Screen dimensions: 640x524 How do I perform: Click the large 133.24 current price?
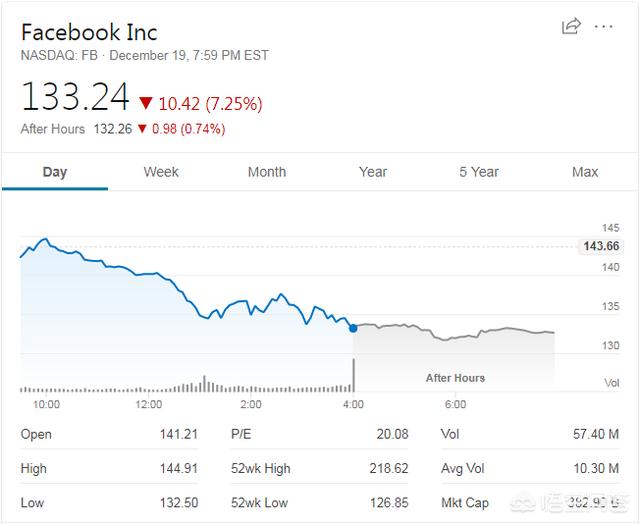click(75, 98)
